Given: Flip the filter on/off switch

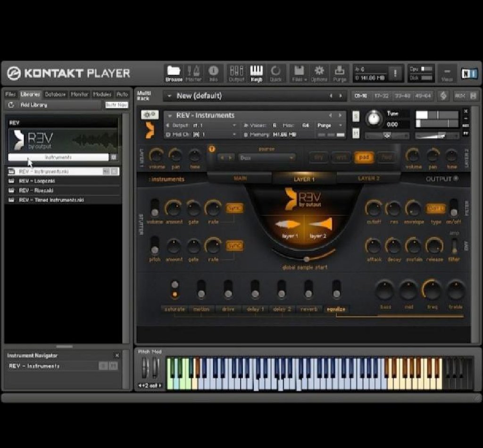Looking at the screenshot, I should tap(453, 207).
